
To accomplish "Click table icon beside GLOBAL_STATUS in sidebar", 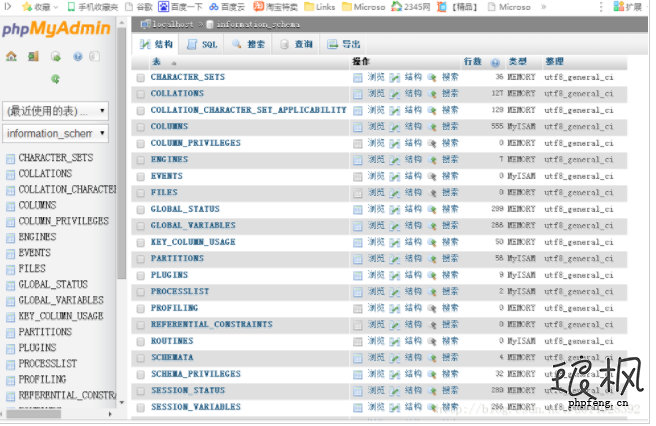I will pyautogui.click(x=10, y=286).
